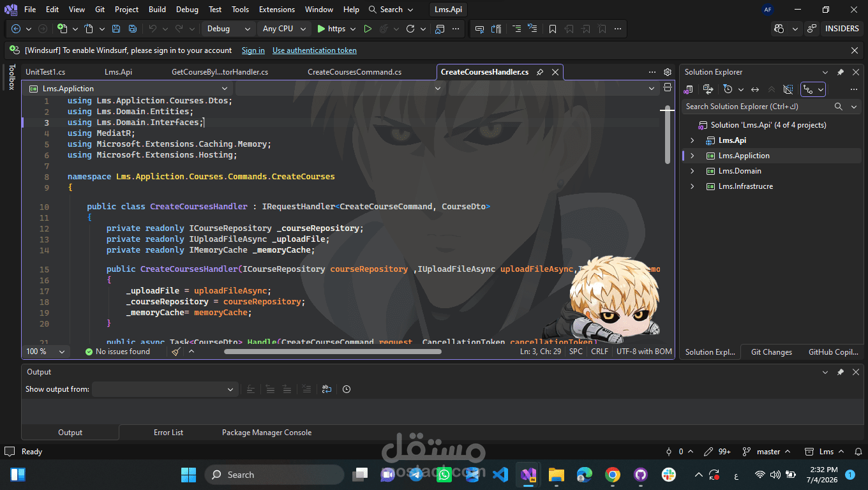Image resolution: width=868 pixels, height=490 pixels.
Task: Open the Debug configuration dropdown
Action: click(x=228, y=29)
